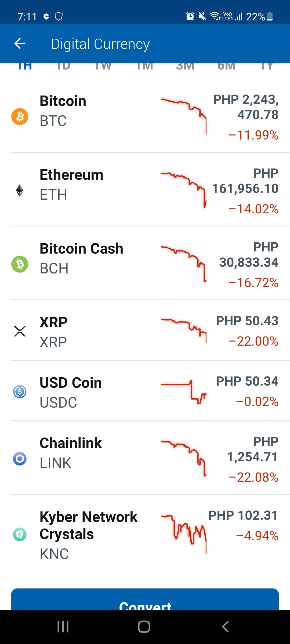The width and height of the screenshot is (290, 644).
Task: Select the 1H time range tab
Action: 25,66
